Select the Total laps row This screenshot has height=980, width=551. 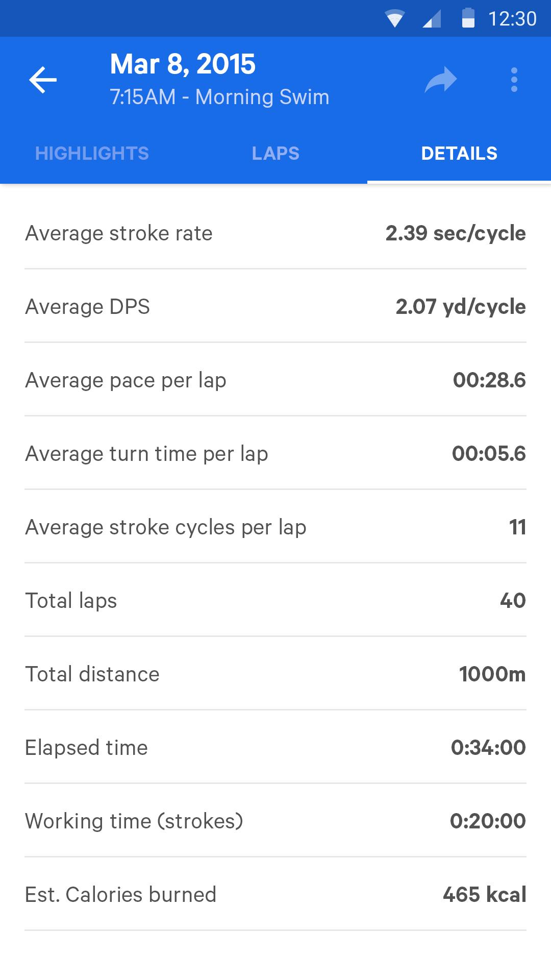275,601
